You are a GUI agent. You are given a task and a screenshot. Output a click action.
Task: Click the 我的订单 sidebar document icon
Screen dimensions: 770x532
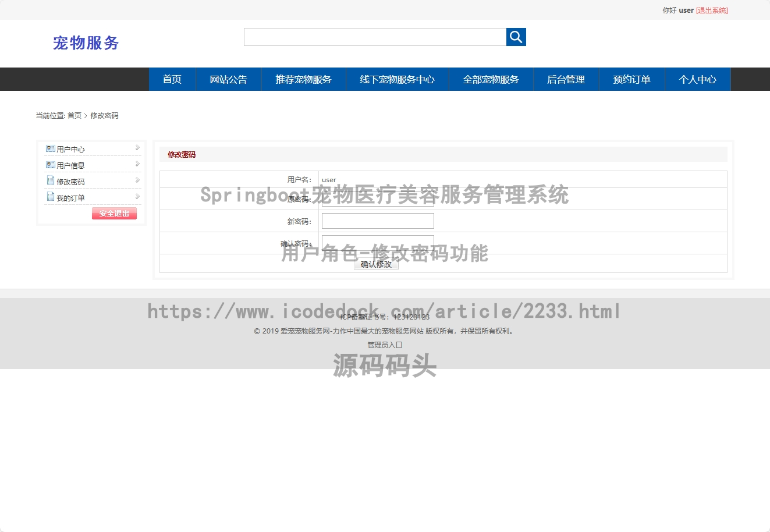51,197
